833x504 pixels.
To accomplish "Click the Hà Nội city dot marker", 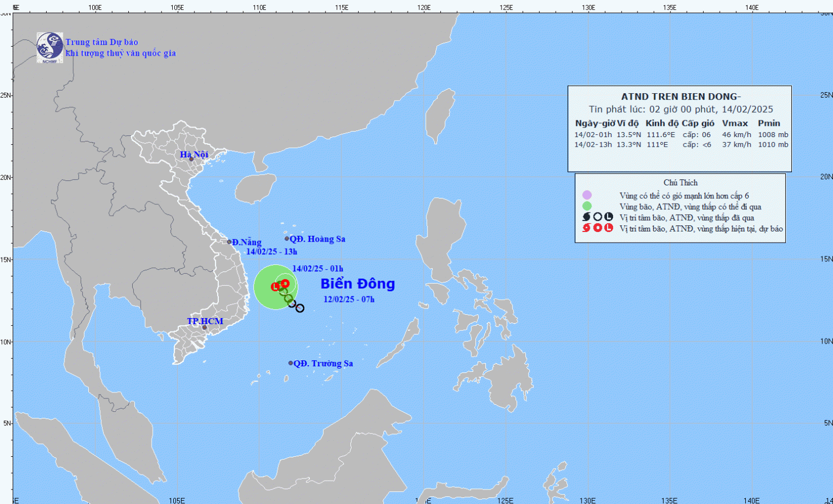I will (x=192, y=159).
